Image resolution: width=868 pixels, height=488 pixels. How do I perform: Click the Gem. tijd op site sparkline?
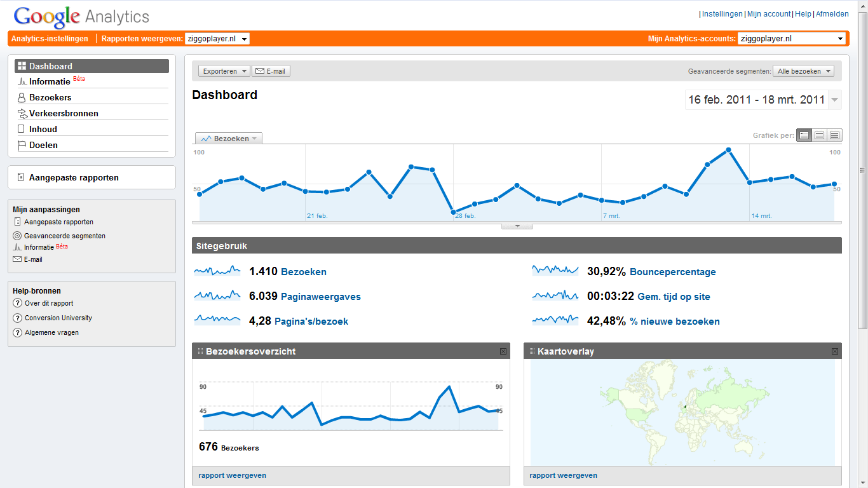pyautogui.click(x=555, y=296)
